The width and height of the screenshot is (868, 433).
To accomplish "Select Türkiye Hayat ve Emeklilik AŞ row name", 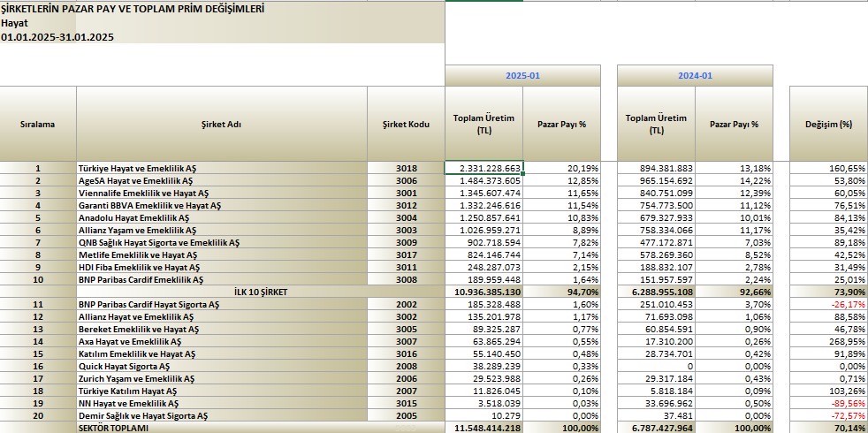I will point(222,168).
